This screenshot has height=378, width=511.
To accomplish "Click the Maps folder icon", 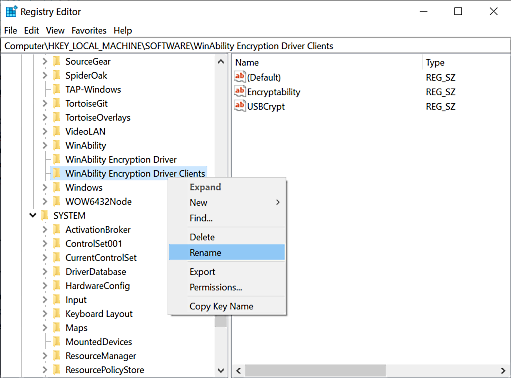I will [57, 327].
